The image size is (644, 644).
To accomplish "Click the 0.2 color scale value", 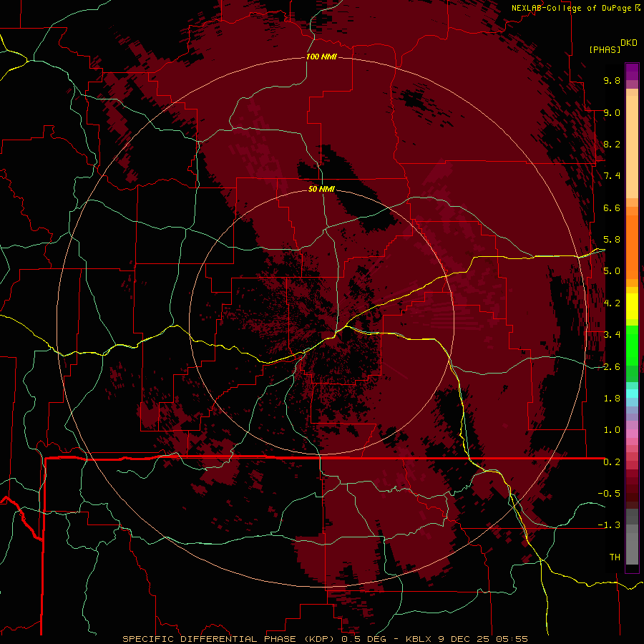I will pyautogui.click(x=612, y=462).
